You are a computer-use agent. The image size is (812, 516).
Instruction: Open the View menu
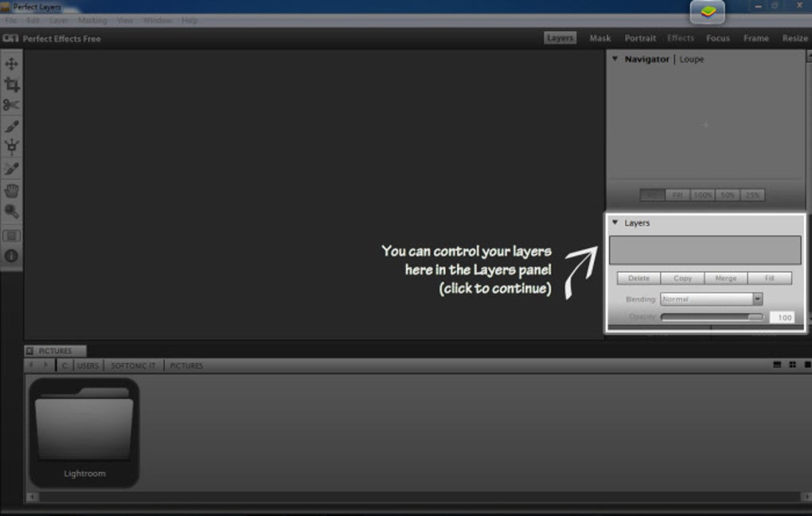125,20
